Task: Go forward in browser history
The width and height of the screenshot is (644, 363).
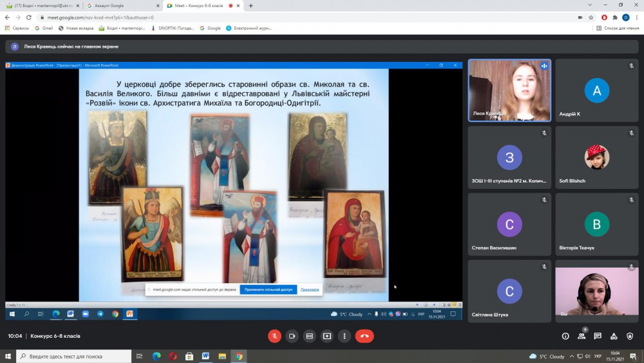Action: click(x=18, y=17)
